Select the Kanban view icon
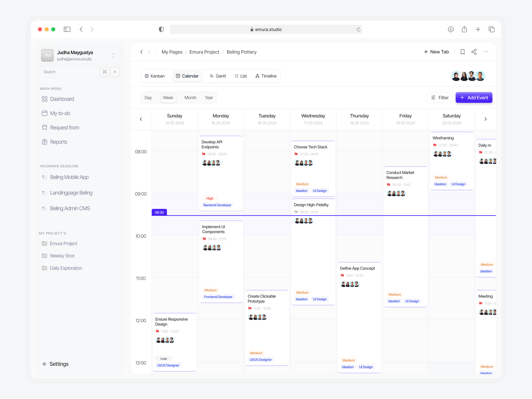 [147, 76]
